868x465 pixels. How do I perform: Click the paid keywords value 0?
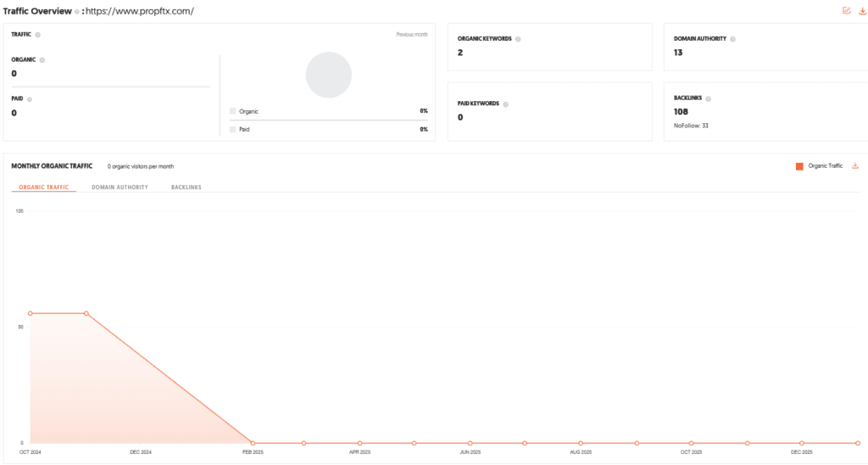pos(460,117)
